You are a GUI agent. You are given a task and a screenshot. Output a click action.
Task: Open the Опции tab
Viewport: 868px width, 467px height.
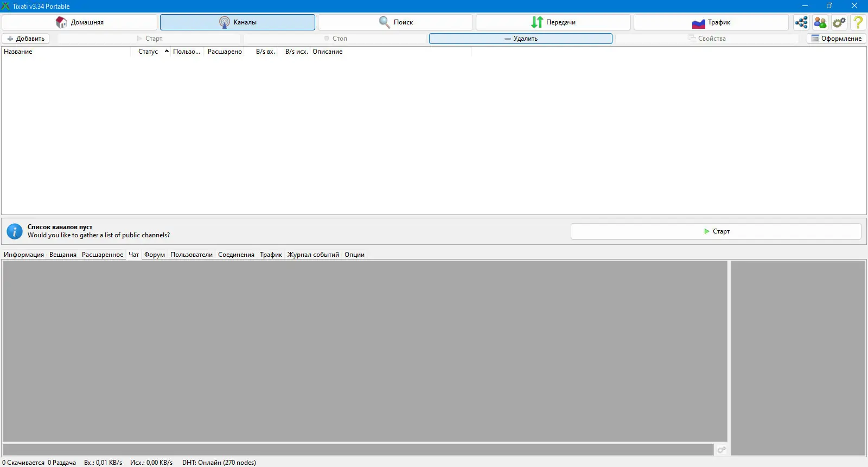pos(354,255)
